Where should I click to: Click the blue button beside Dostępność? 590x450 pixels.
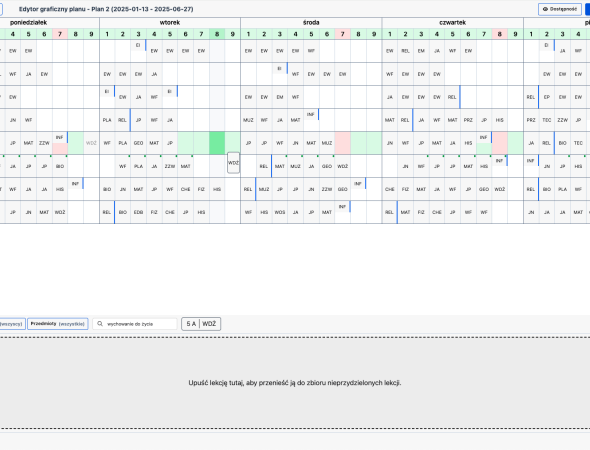587,9
